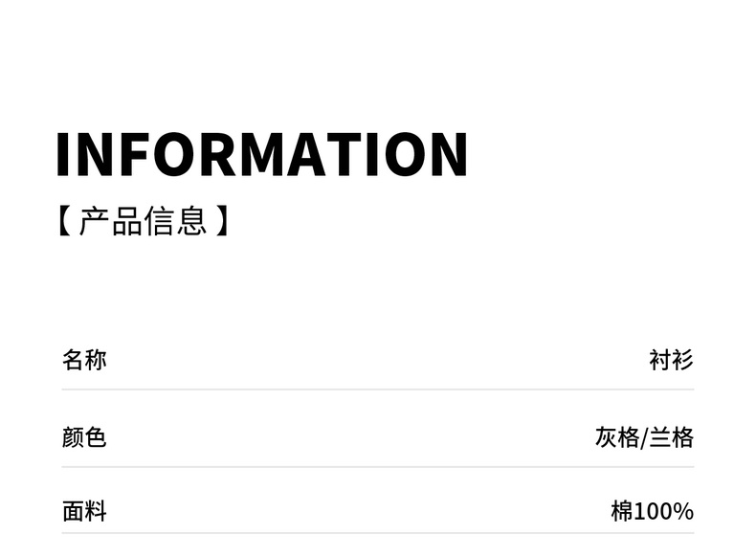Click the 棉 character in fabric row
756x556 pixels.
[x=621, y=511]
